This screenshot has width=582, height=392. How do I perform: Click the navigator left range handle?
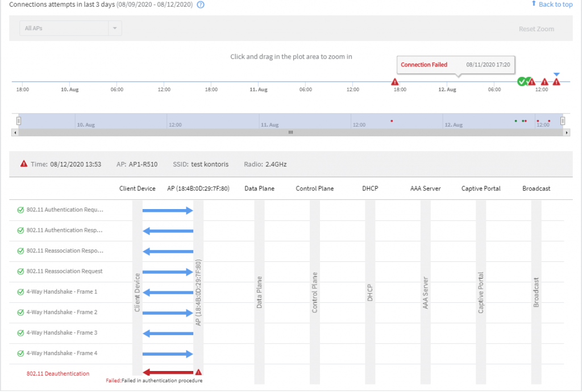coord(19,120)
